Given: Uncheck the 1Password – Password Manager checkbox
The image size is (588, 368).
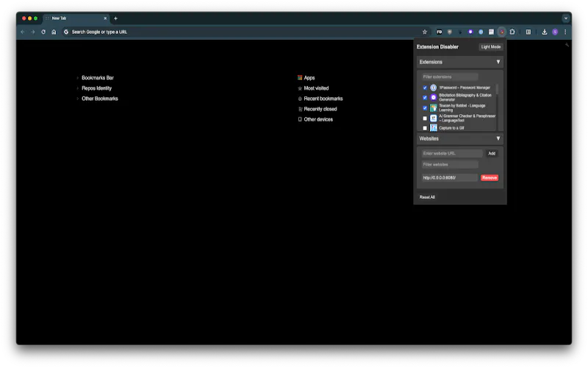Looking at the screenshot, I should pyautogui.click(x=425, y=88).
